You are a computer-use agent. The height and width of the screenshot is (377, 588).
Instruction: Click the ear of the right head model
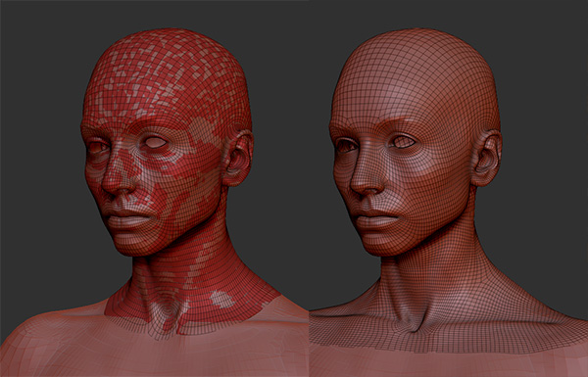486,158
